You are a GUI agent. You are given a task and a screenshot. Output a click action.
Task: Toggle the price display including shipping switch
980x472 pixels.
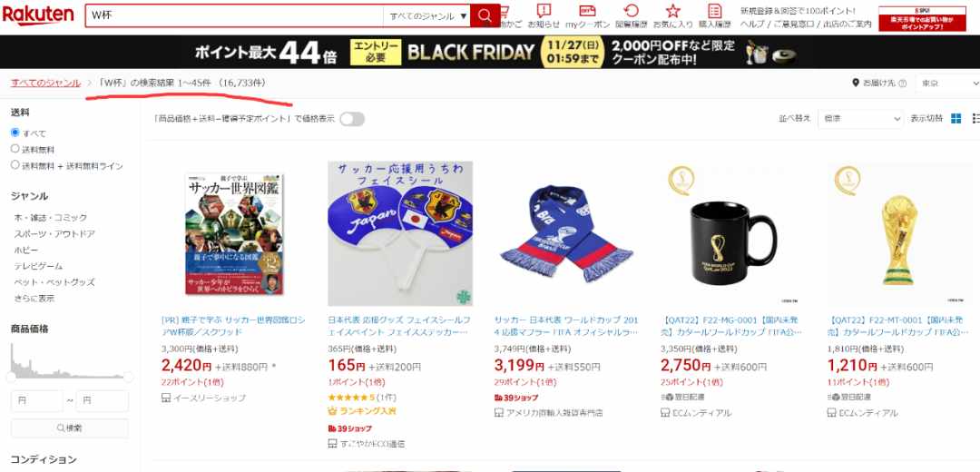tap(352, 119)
